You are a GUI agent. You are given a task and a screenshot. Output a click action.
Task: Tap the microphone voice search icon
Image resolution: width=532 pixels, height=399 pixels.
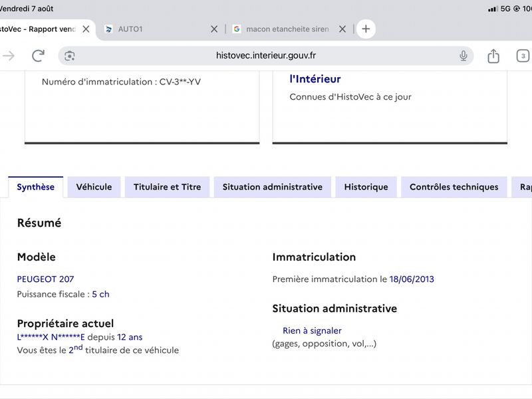click(x=463, y=56)
